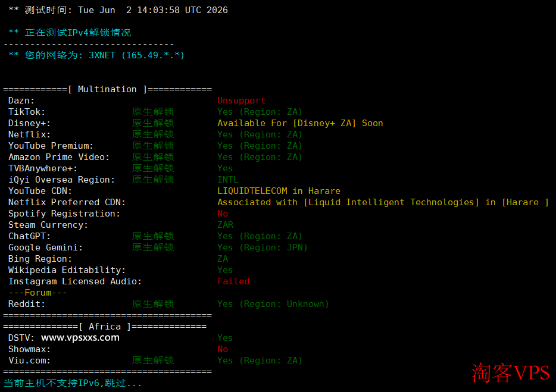Click '原生解锁' in the Viu.com row
This screenshot has width=556, height=392.
pyautogui.click(x=153, y=361)
